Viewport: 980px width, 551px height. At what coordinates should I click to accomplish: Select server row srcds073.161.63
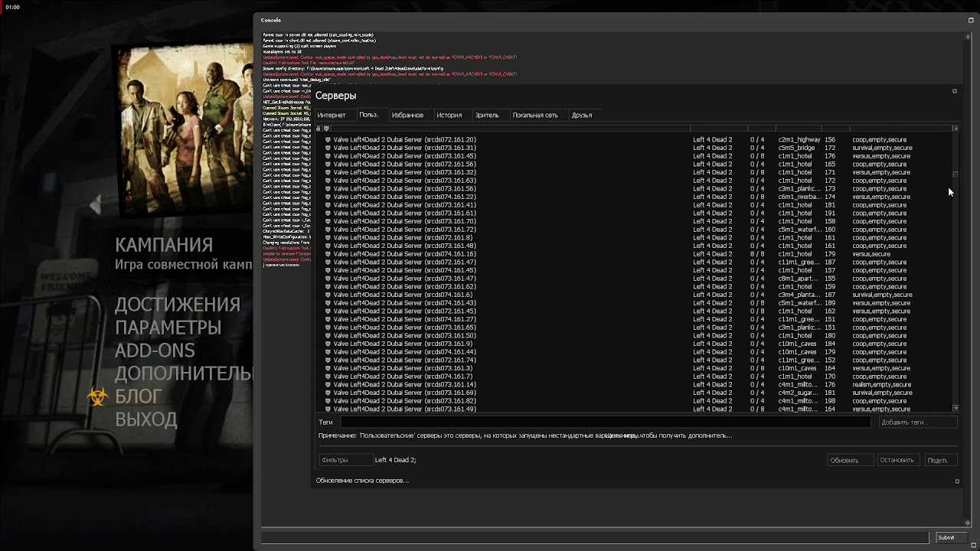pyautogui.click(x=635, y=181)
